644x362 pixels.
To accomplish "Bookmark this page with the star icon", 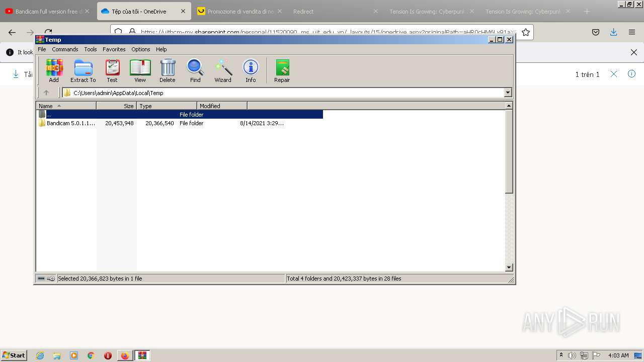I will [x=526, y=32].
